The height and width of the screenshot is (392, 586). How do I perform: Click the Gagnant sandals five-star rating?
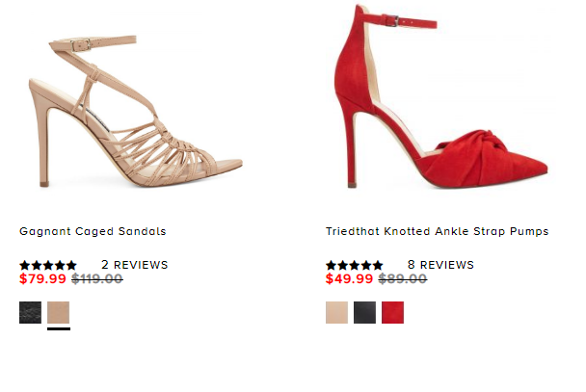48,265
